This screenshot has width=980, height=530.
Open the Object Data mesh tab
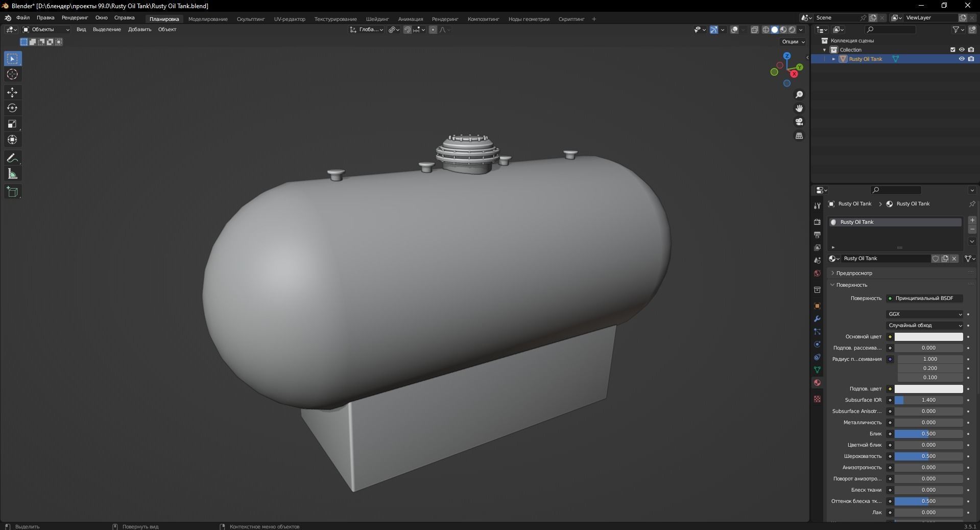click(x=817, y=370)
